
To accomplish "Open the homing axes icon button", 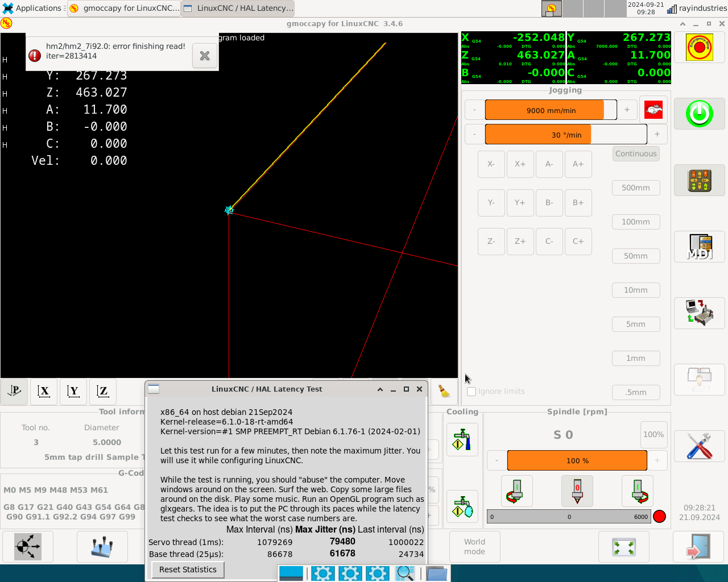I will coord(28,547).
